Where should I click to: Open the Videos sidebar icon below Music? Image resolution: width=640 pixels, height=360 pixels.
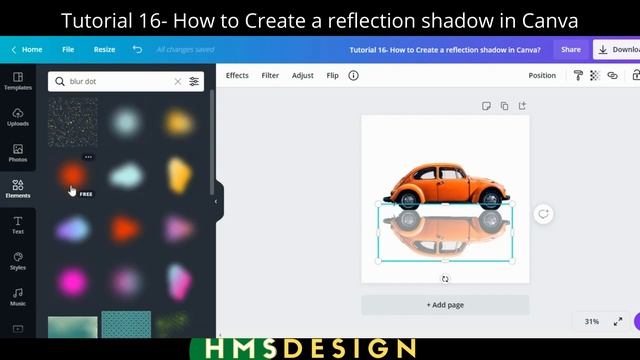[x=18, y=329]
